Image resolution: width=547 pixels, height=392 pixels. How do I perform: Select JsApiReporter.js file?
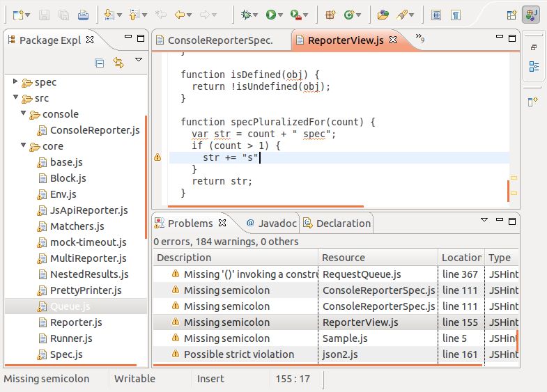(83, 210)
